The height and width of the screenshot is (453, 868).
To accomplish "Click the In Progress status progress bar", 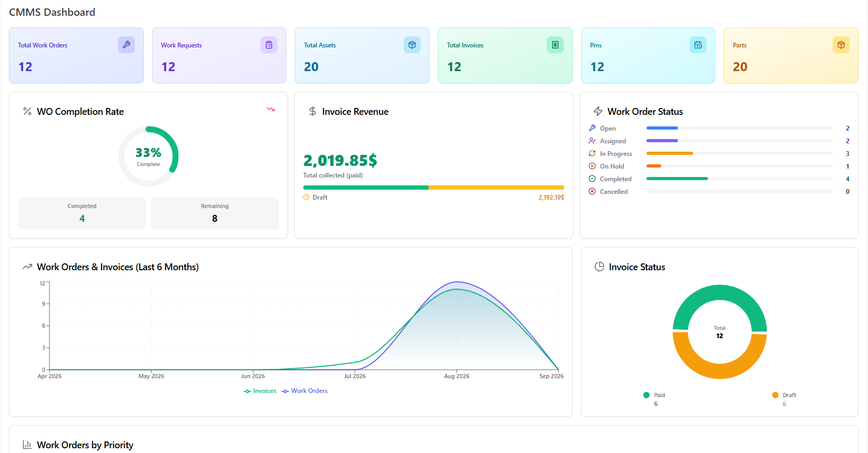I will (740, 153).
